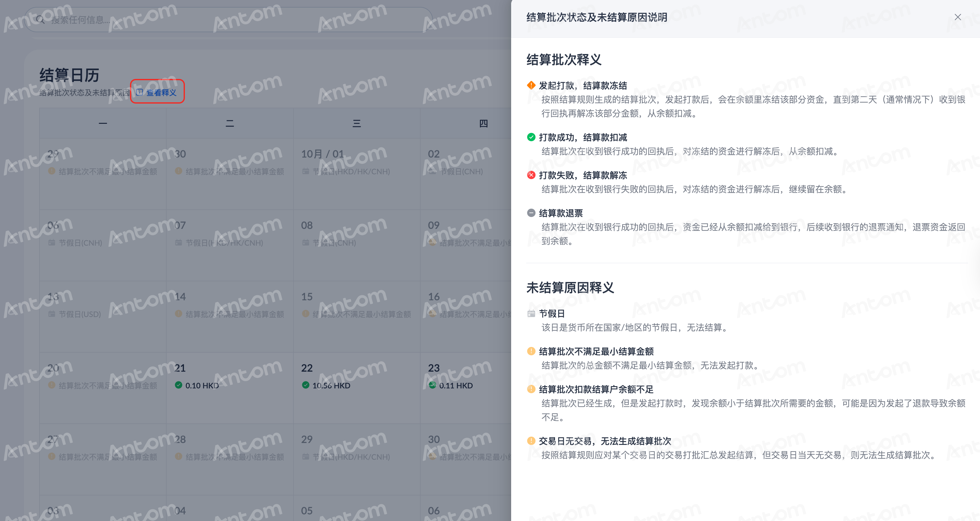Select the 0.10 HKD settlement on the 21st

click(202, 386)
